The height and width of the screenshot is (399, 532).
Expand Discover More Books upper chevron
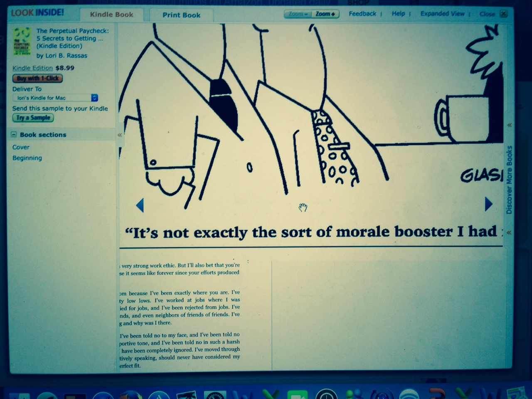point(509,125)
